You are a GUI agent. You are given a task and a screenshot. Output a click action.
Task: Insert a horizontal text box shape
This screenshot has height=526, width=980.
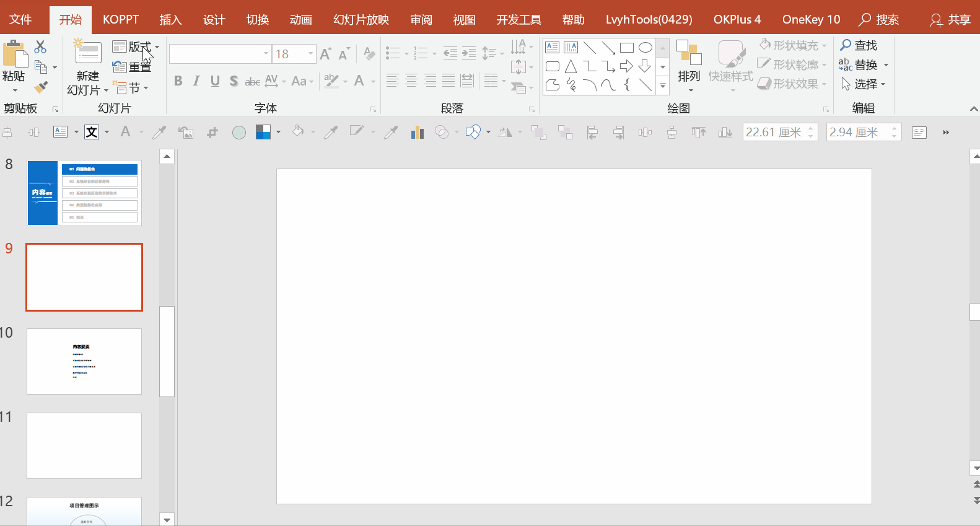(x=553, y=48)
